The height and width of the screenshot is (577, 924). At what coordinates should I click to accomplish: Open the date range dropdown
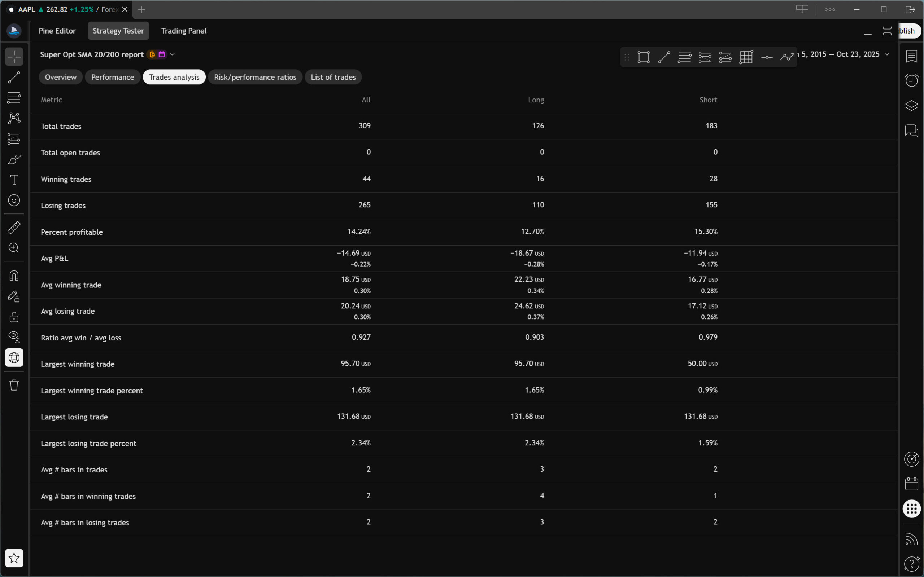point(886,54)
